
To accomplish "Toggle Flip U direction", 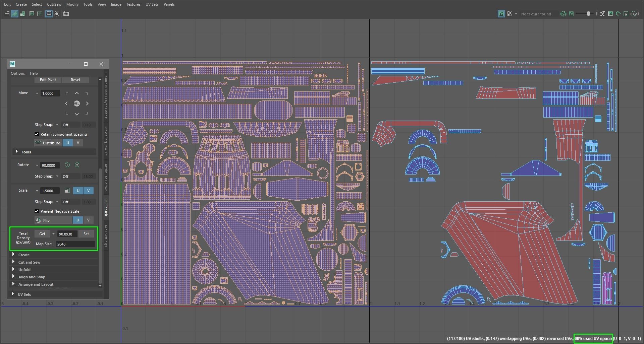I will pyautogui.click(x=78, y=220).
